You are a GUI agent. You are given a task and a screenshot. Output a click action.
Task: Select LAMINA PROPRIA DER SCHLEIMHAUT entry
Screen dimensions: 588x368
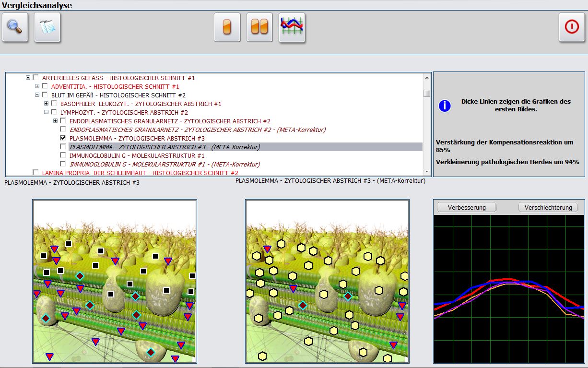click(140, 173)
